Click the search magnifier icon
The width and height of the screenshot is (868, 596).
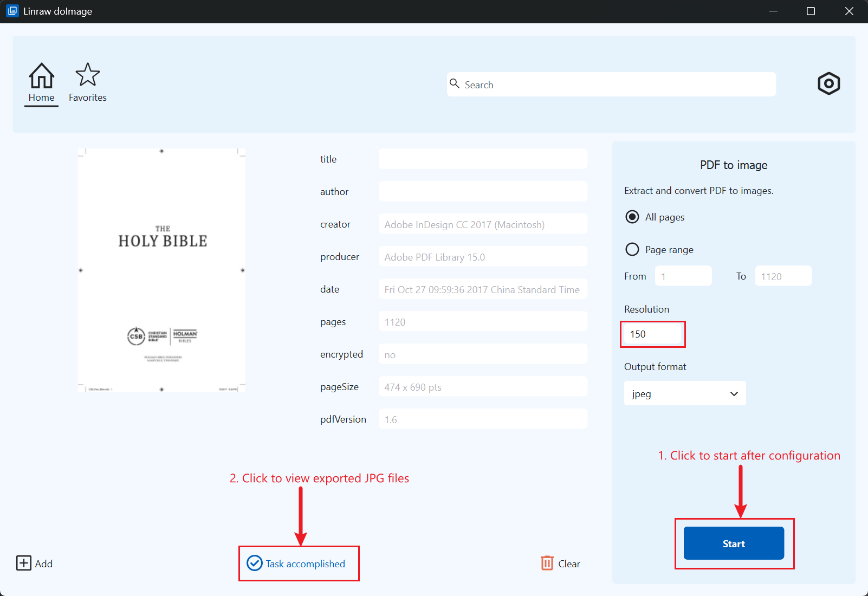(455, 84)
